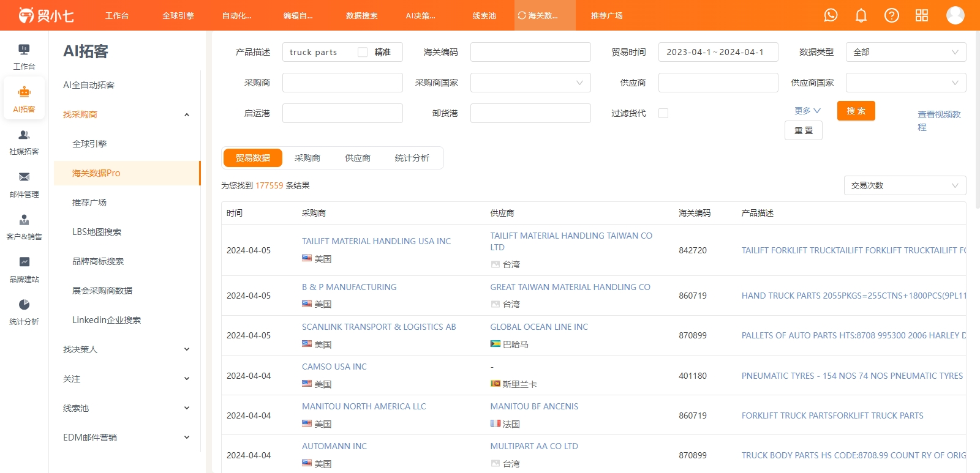Open 推荐广场 in top navigation
This screenshot has width=980, height=473.
(607, 15)
